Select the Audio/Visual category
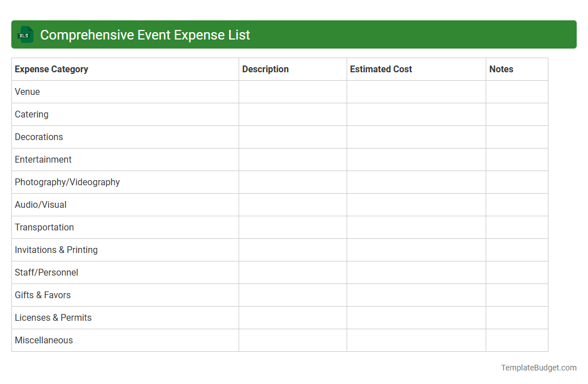 tap(40, 204)
